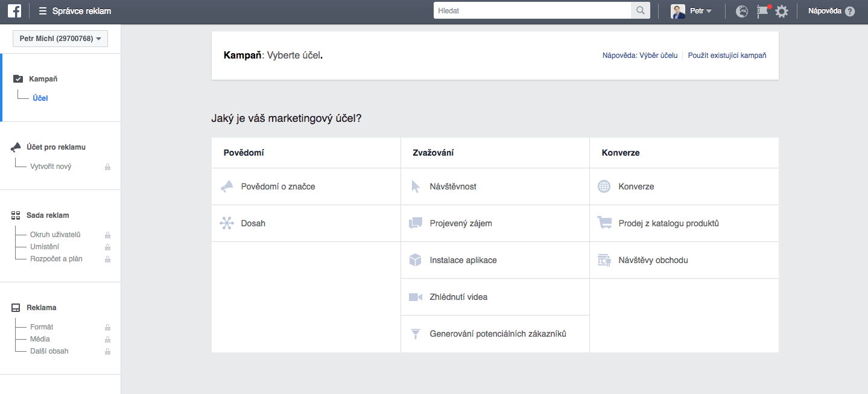The width and height of the screenshot is (868, 394).
Task: Expand the Petr user menu dropdown
Action: 701,11
